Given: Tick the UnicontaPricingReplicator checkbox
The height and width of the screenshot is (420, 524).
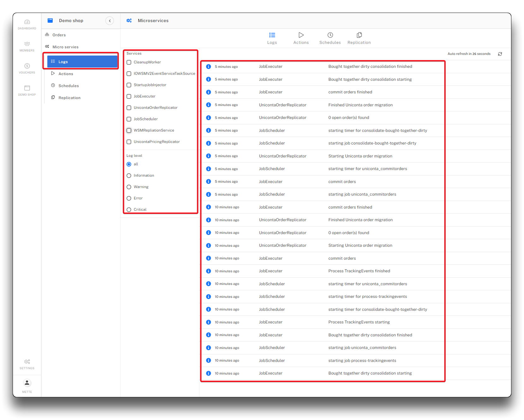Looking at the screenshot, I should point(129,142).
